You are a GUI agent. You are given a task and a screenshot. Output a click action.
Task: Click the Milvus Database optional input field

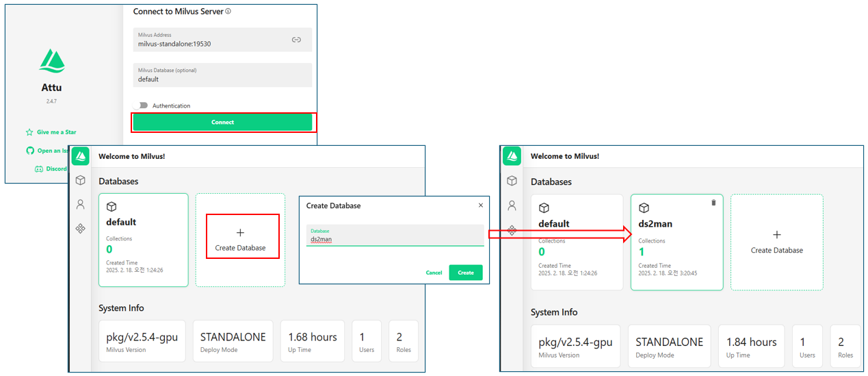222,75
